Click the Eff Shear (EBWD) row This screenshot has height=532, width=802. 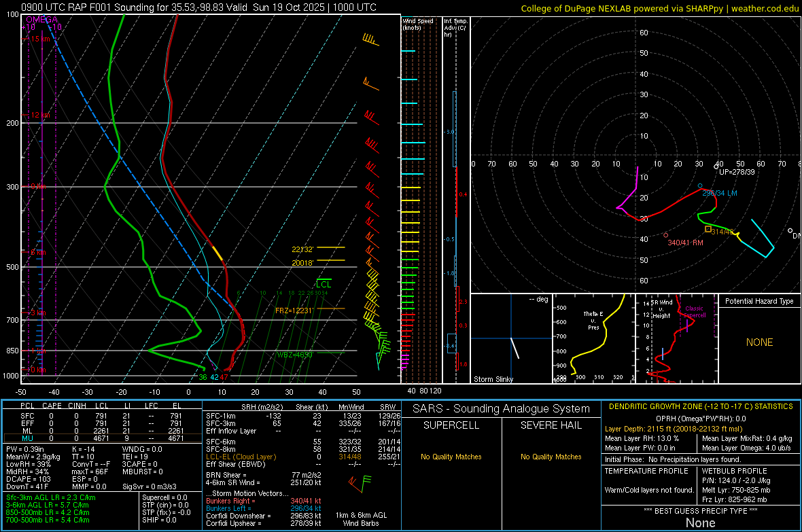point(303,465)
